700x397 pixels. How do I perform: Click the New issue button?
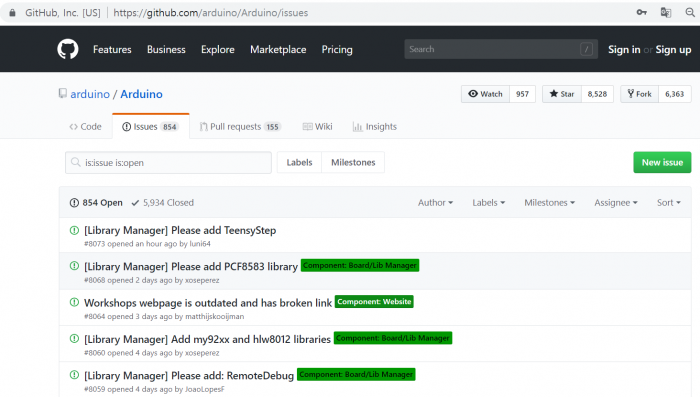[x=662, y=162]
